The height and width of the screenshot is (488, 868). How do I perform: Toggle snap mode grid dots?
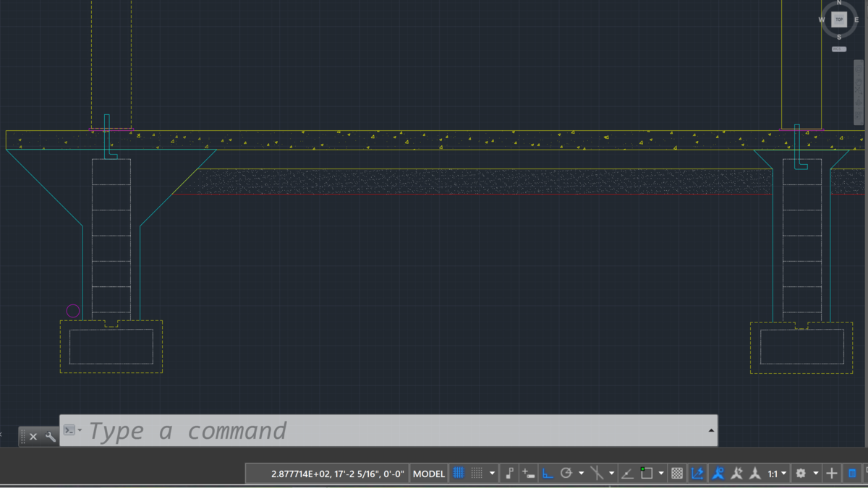click(x=477, y=474)
